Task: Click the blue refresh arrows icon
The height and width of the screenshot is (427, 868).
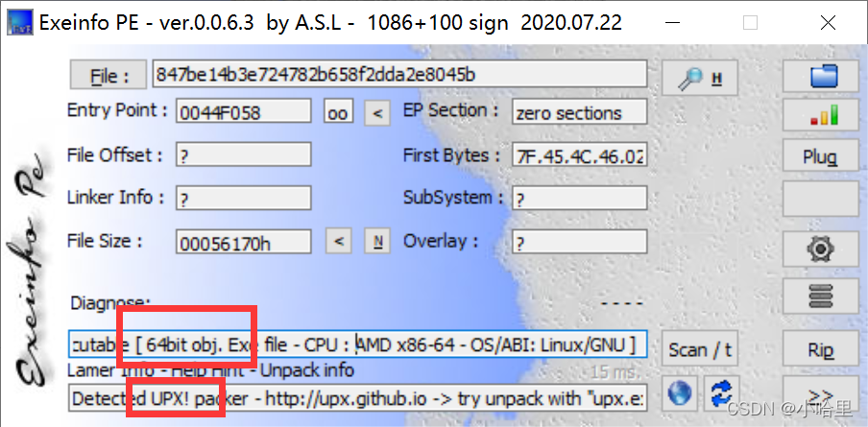Action: (721, 393)
